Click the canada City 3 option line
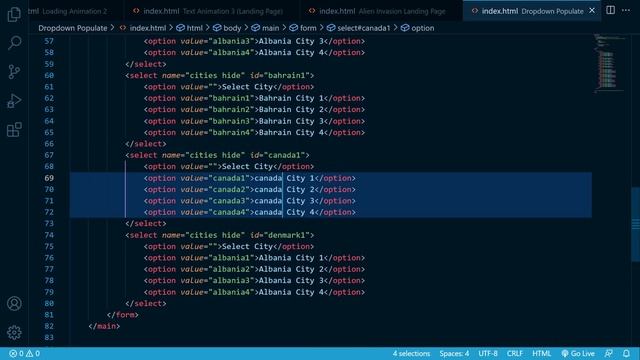Screen dimensions: 640x360 (x=249, y=201)
